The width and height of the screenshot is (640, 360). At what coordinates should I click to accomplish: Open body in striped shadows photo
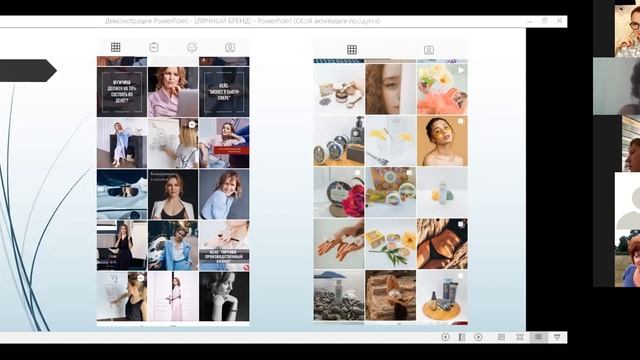point(442,244)
